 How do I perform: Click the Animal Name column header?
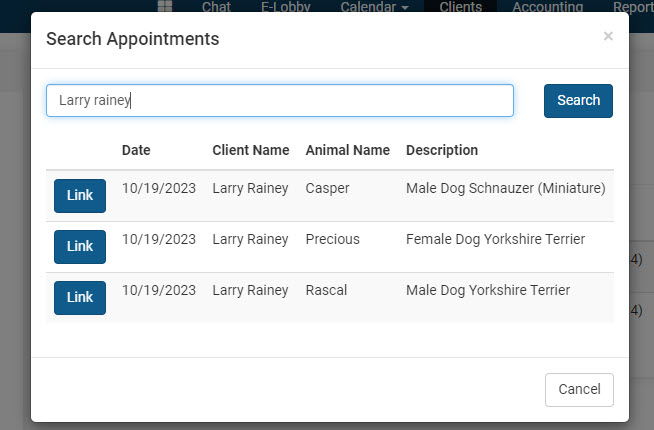pos(347,150)
